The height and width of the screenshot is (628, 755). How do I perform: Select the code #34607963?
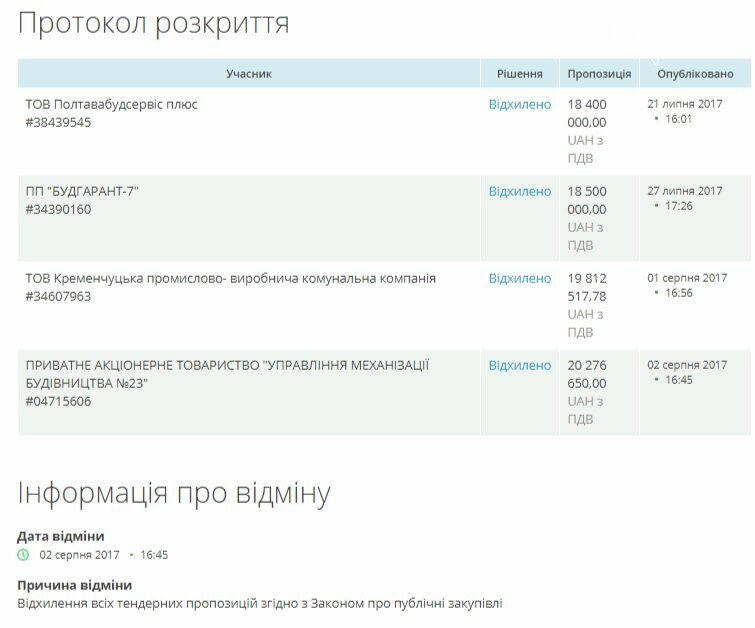click(58, 296)
